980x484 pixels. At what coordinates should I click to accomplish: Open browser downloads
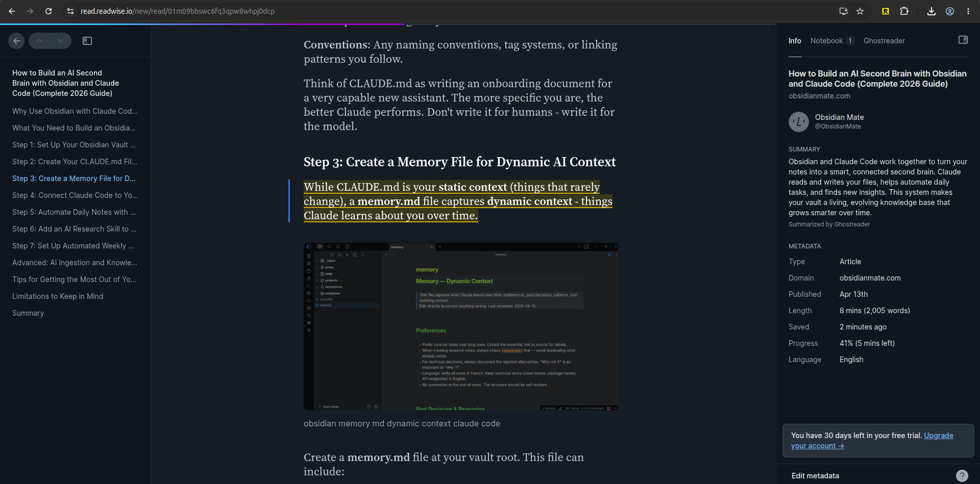932,11
